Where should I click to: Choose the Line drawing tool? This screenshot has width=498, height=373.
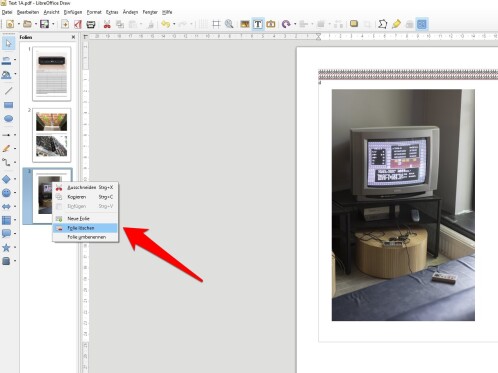point(8,91)
